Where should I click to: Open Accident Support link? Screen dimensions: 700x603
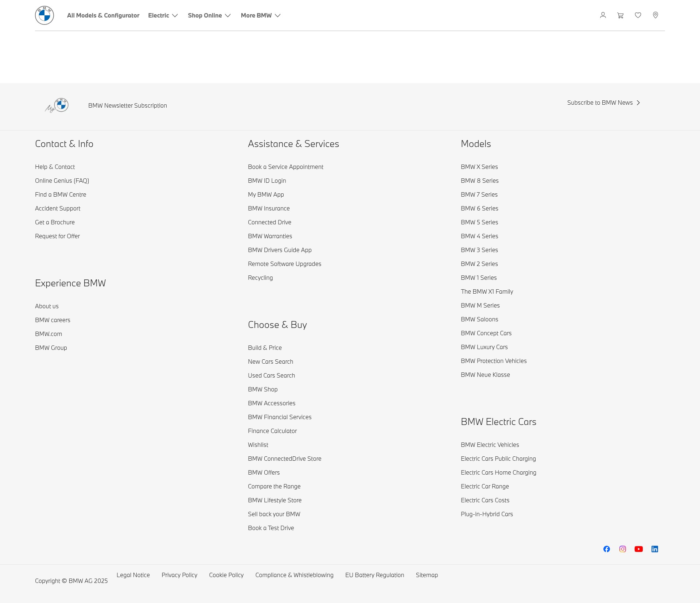(x=58, y=208)
